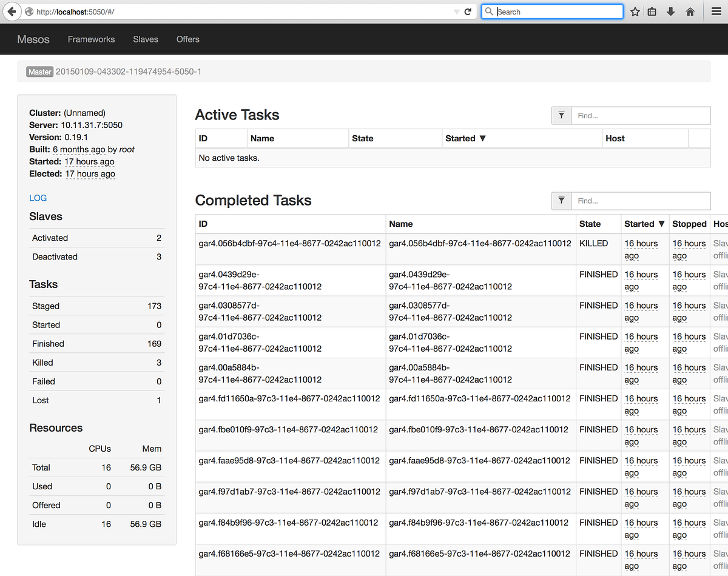
Task: Click the clipboard icon beside the bookmark star
Action: click(x=652, y=11)
